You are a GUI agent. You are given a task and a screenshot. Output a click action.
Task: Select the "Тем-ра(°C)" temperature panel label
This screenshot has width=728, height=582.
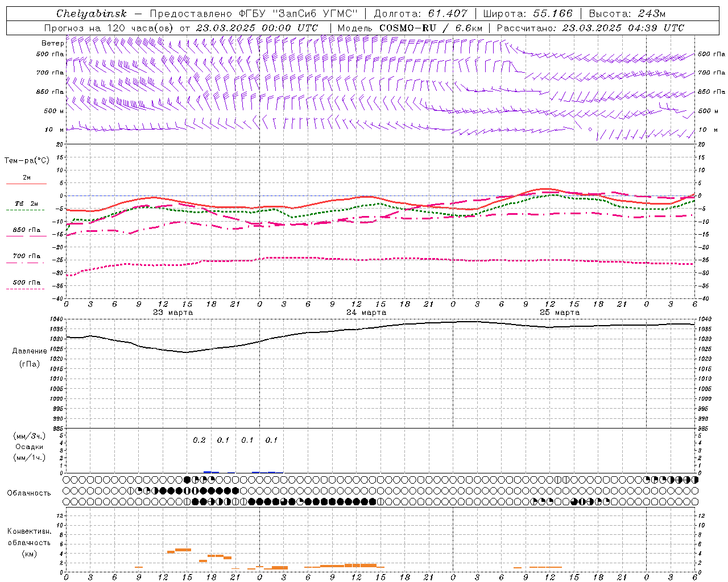tap(27, 161)
